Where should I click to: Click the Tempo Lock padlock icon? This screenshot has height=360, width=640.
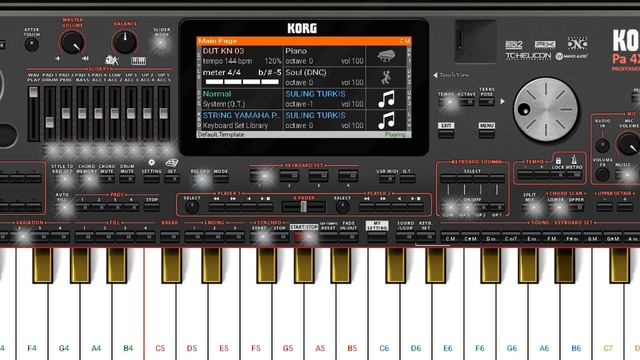[558, 160]
